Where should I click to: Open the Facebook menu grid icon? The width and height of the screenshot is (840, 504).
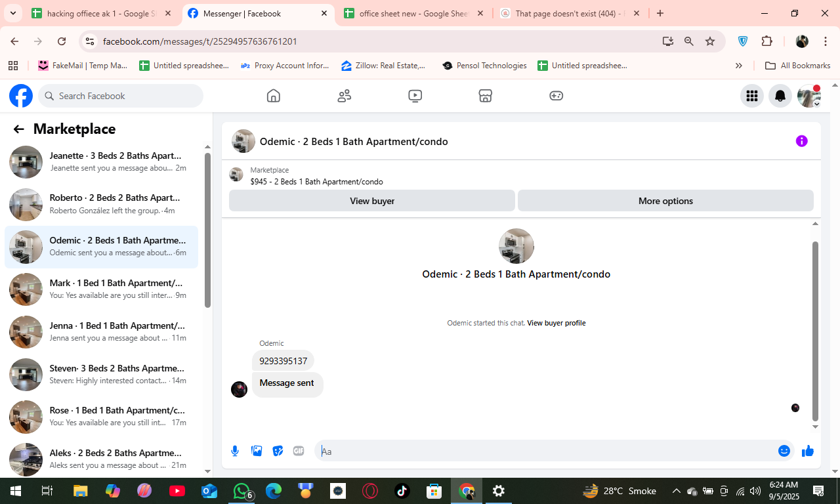click(x=752, y=96)
